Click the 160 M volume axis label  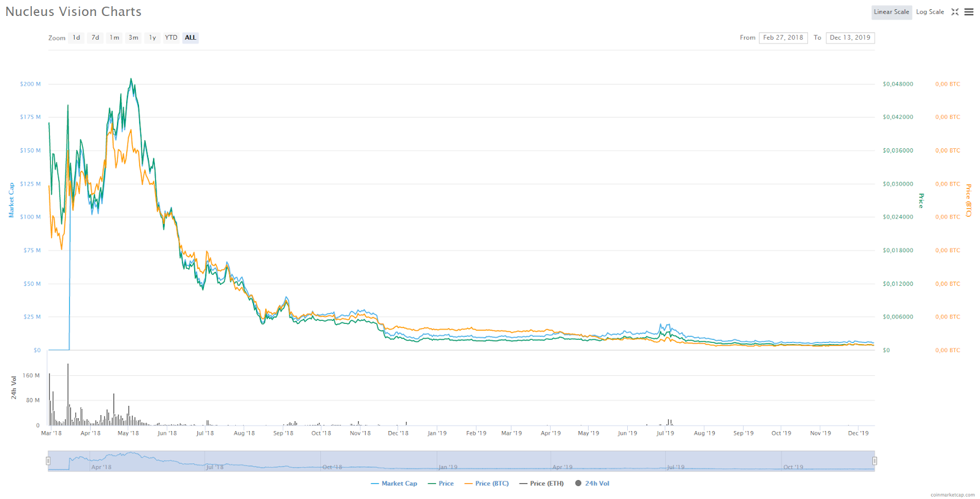[31, 375]
